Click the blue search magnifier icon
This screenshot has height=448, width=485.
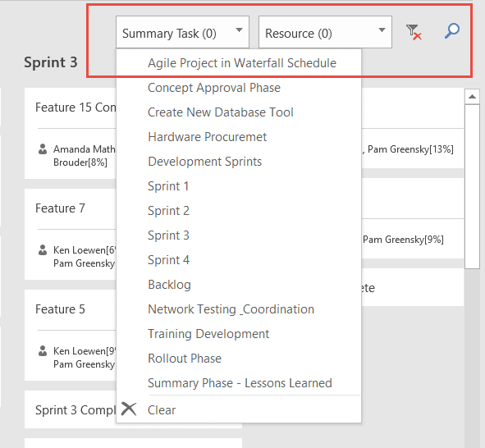point(452,31)
